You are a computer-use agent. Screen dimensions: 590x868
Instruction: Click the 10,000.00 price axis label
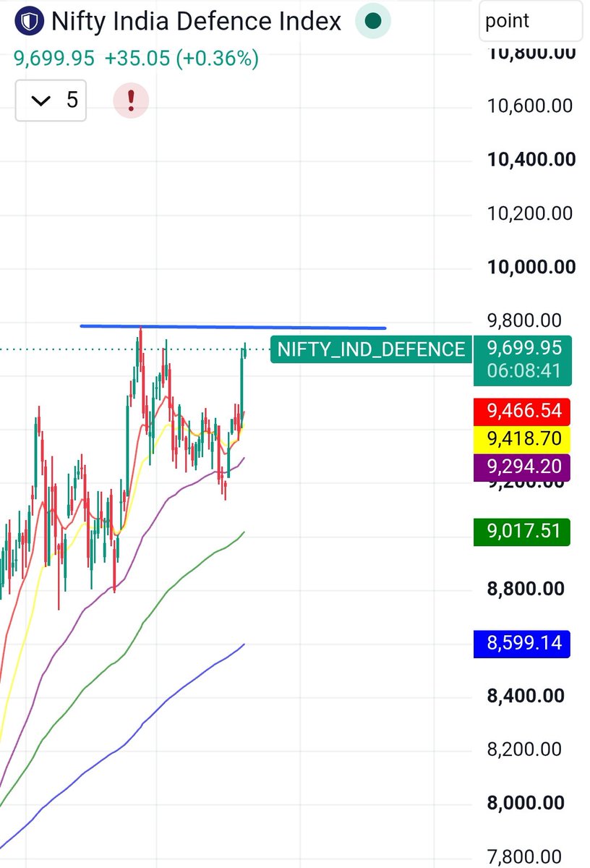(x=531, y=267)
